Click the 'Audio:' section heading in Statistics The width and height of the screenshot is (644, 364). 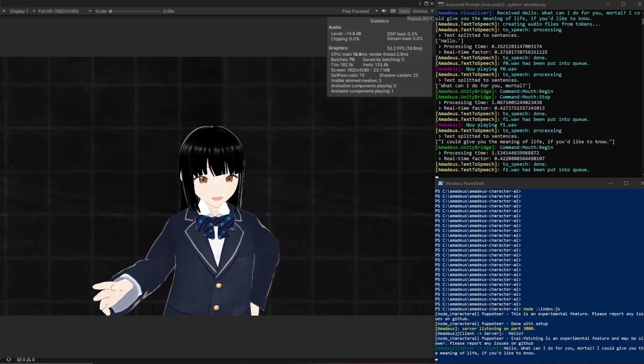[x=335, y=27]
